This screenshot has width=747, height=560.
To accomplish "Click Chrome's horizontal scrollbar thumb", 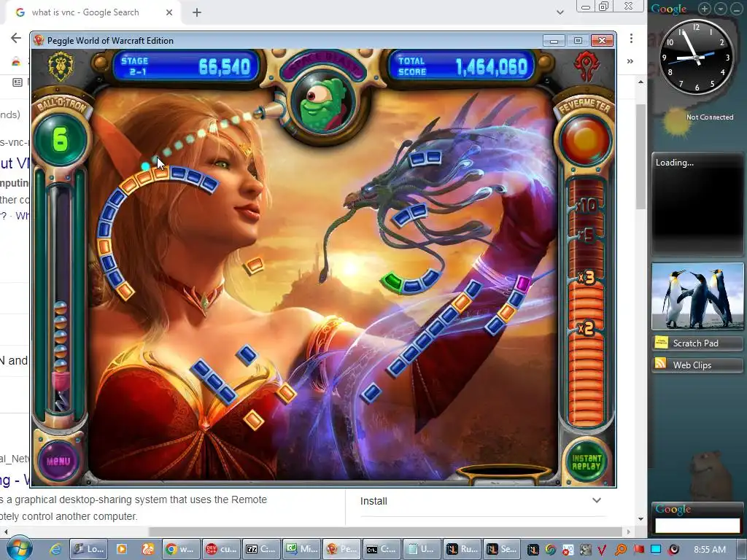I will pos(385,532).
